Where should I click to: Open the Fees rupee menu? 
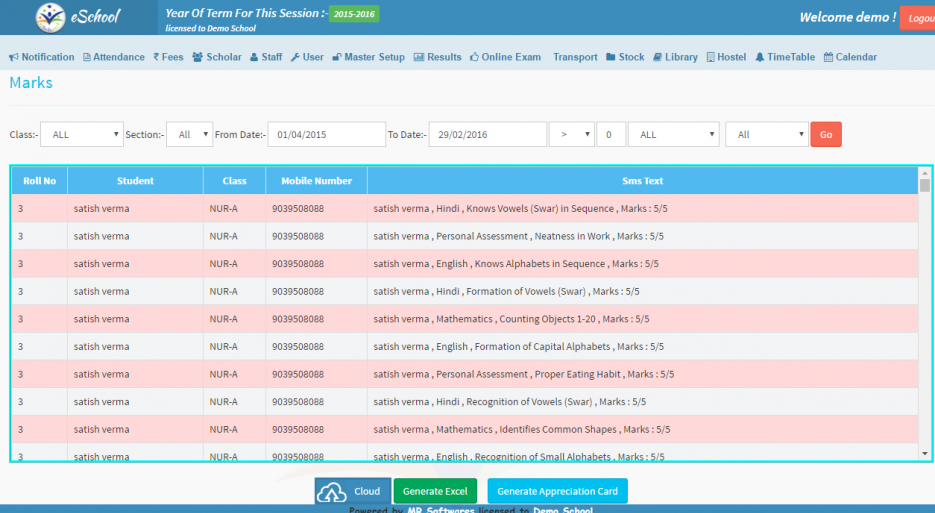pos(168,57)
